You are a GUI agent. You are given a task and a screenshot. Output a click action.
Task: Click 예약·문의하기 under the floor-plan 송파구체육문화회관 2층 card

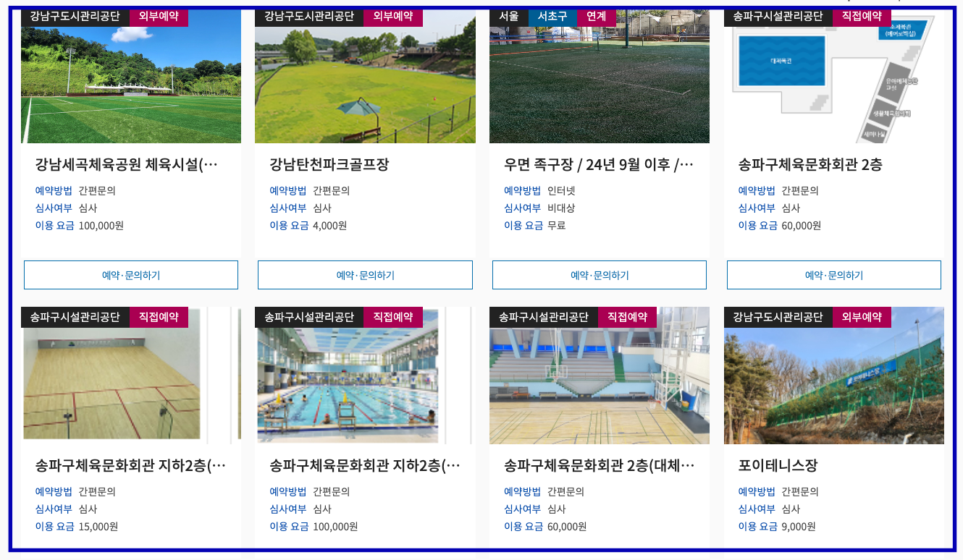coord(834,275)
